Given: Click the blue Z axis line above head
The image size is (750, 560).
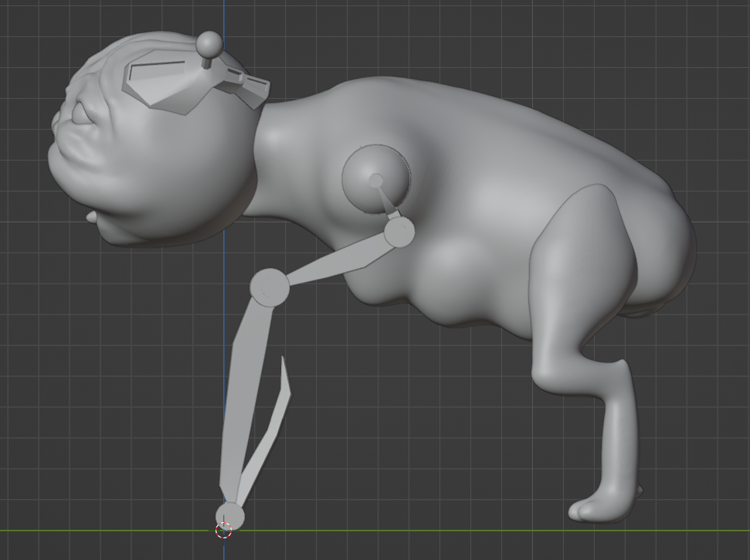Looking at the screenshot, I should pyautogui.click(x=224, y=15).
